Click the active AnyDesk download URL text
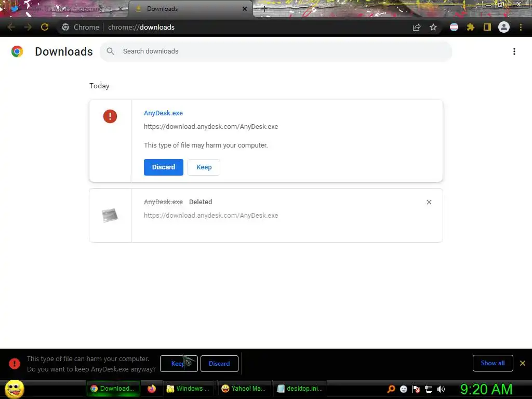The height and width of the screenshot is (399, 532). coord(211,127)
